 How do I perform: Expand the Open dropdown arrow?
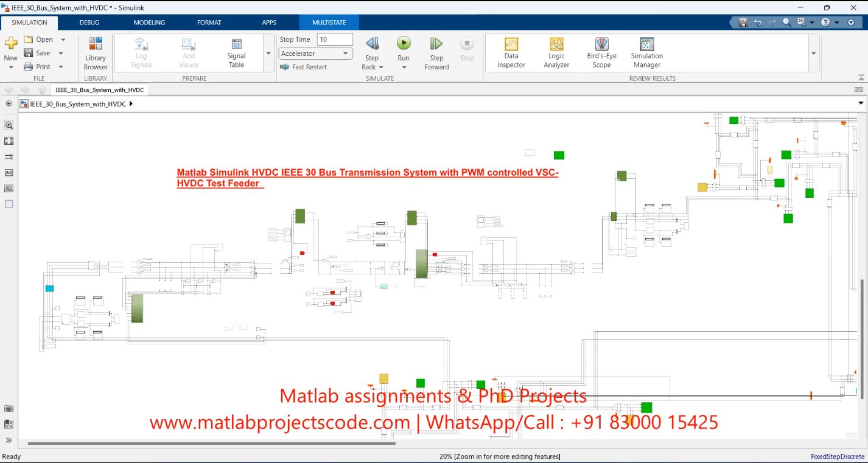coord(63,40)
